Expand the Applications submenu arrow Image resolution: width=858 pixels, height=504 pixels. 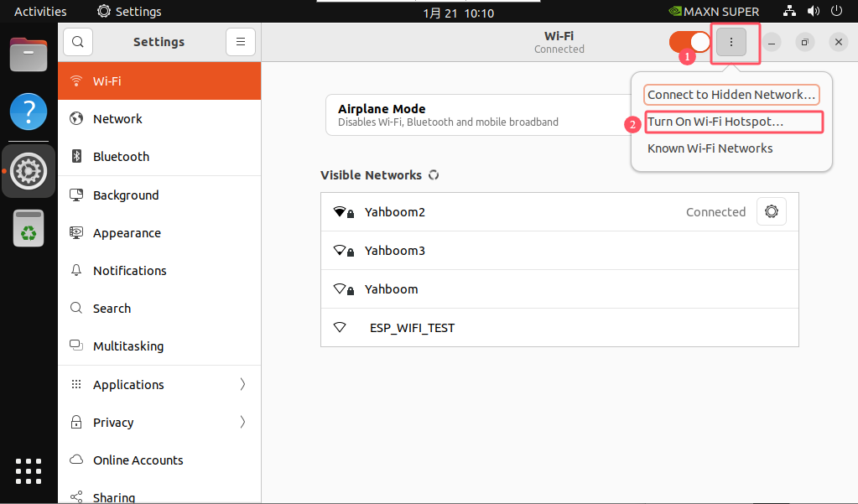242,384
